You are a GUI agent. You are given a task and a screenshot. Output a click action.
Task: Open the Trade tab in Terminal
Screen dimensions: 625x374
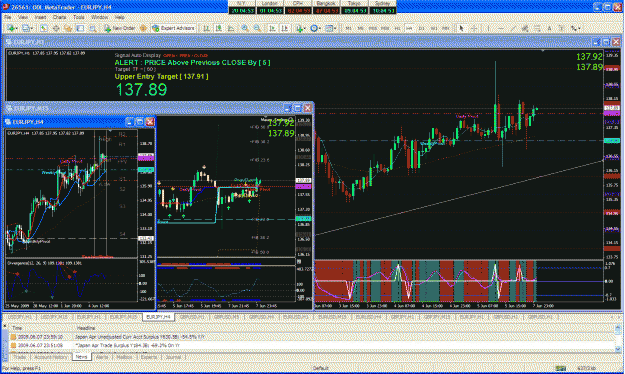(20, 357)
